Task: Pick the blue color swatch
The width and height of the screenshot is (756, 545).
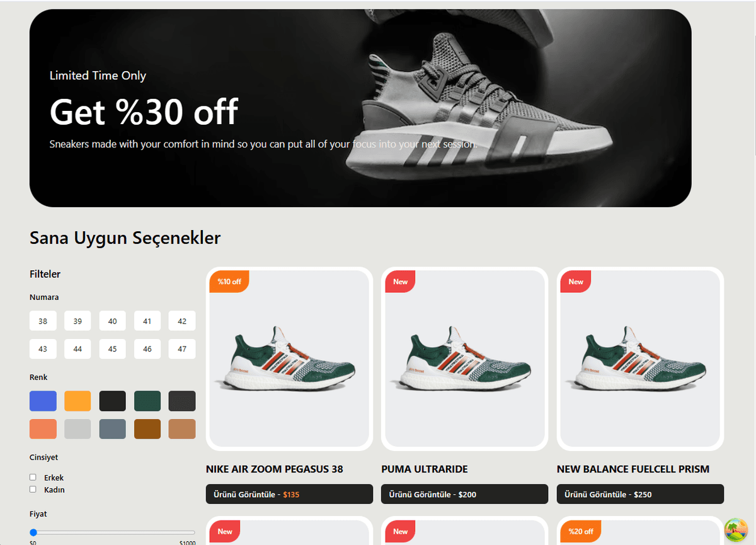Action: (43, 401)
